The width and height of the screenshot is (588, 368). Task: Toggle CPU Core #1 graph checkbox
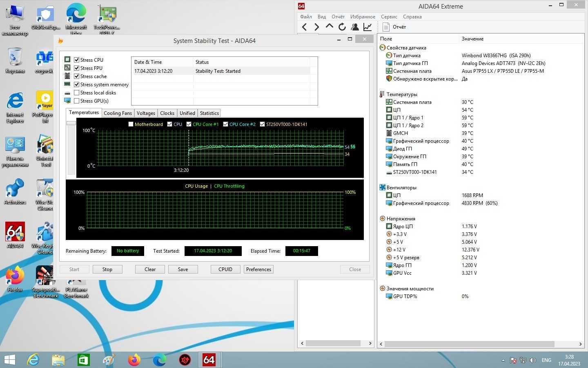tap(189, 124)
